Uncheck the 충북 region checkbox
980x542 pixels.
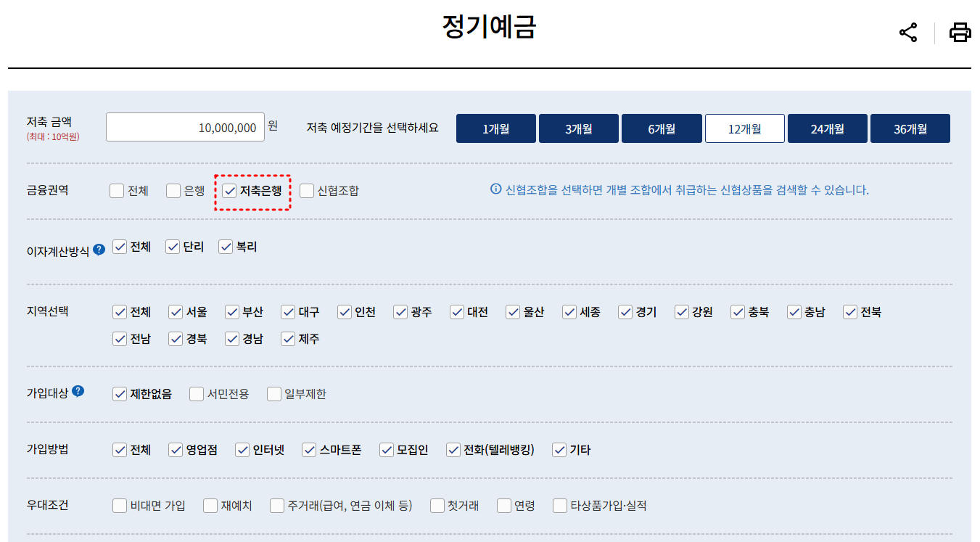tap(738, 312)
